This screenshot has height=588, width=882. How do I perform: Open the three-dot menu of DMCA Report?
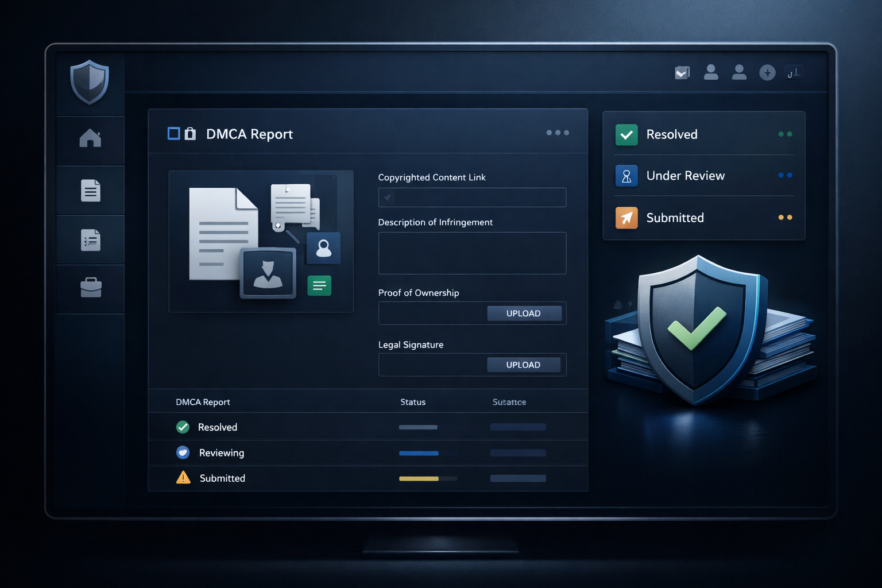[x=558, y=133]
